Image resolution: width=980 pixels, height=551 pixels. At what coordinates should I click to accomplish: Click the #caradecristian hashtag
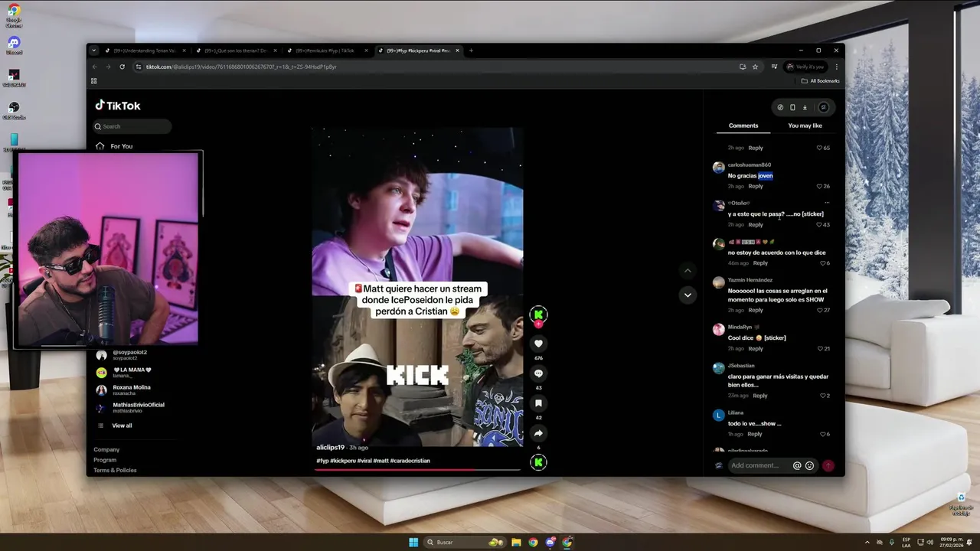pos(410,461)
